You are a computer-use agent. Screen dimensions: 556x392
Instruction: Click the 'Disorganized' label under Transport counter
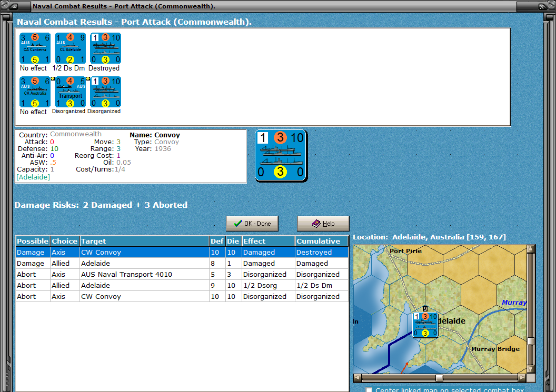click(68, 112)
